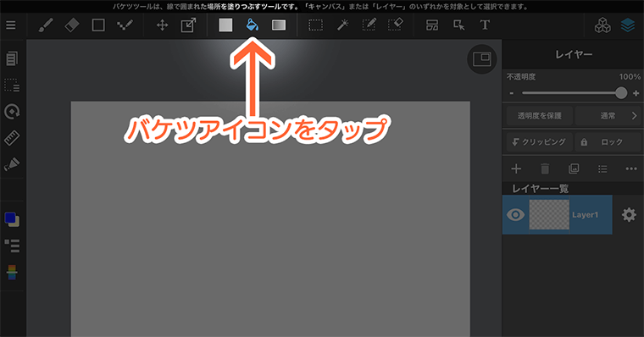The width and height of the screenshot is (644, 337).
Task: Click the Layer1 name label
Action: tap(585, 215)
